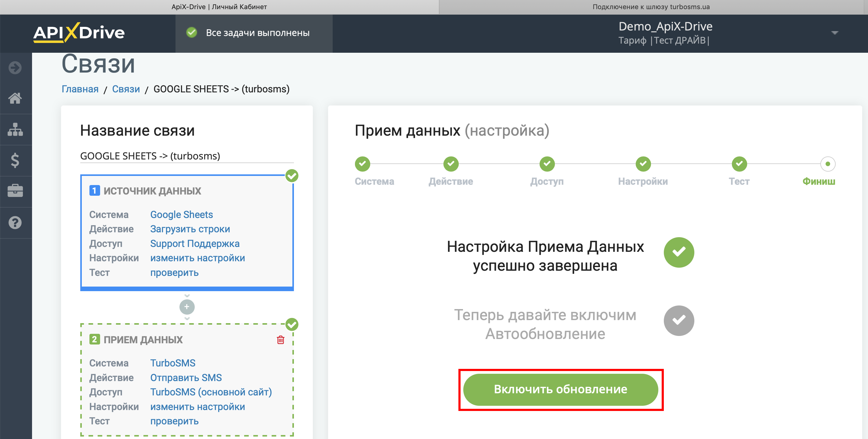Go to the Доступ step in progress bar
868x439 pixels.
(x=547, y=164)
